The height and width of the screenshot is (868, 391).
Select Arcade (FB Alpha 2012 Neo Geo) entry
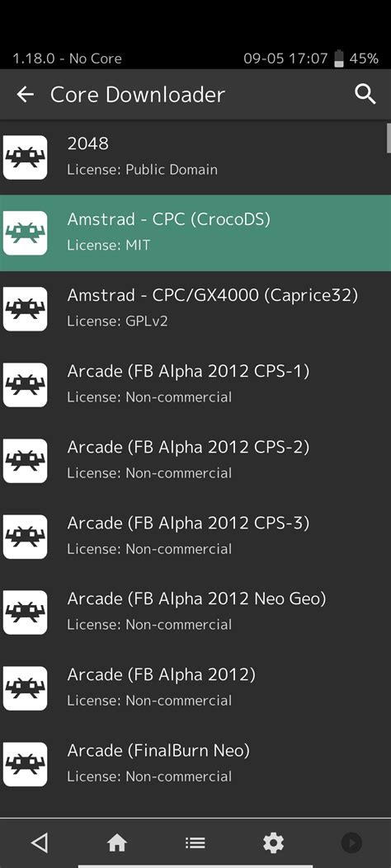click(195, 612)
